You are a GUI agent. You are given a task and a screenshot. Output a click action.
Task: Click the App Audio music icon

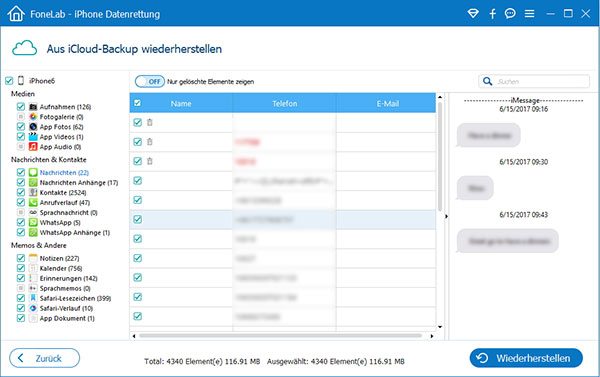[x=33, y=146]
